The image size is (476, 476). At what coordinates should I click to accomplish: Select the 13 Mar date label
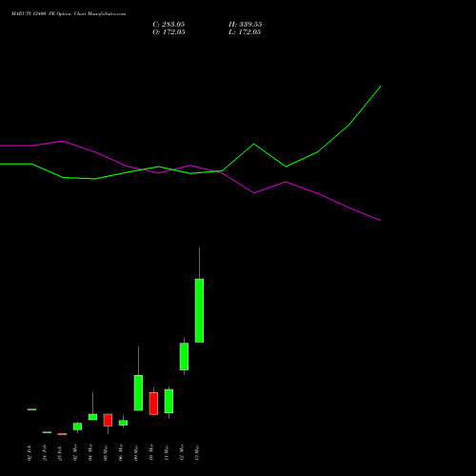point(197,453)
